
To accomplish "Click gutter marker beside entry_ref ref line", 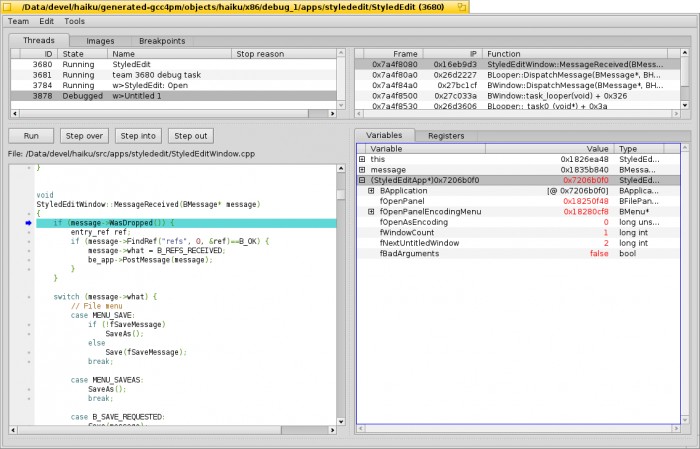I will (x=29, y=232).
